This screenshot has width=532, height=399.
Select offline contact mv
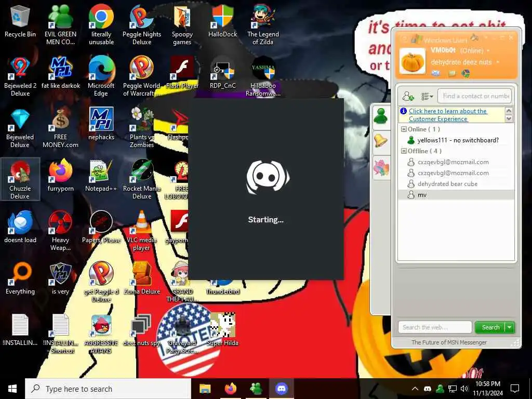point(455,195)
